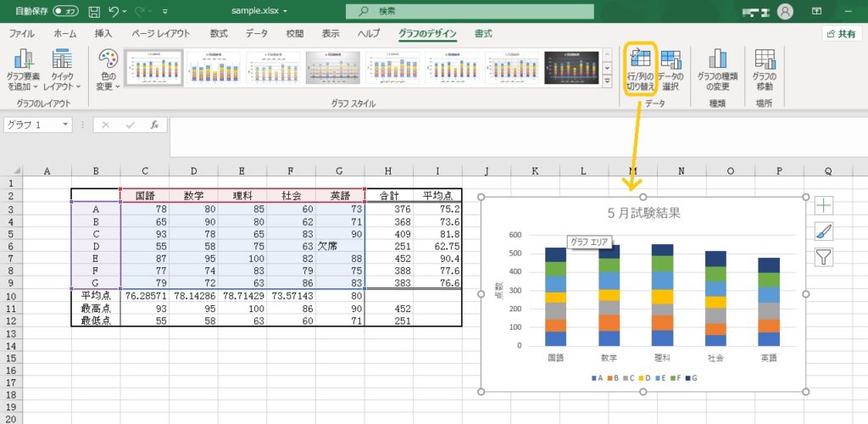Open データの選択 (Select Data) in the ribbon

671,68
